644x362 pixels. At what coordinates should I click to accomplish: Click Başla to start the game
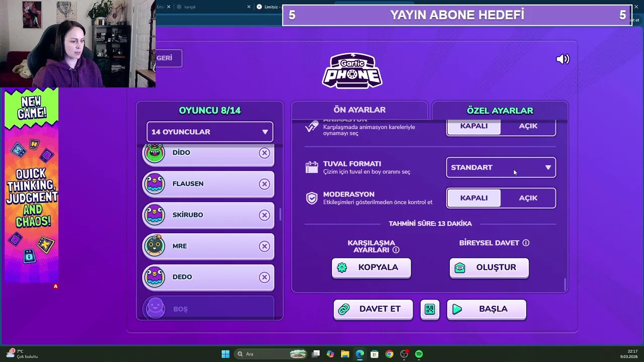tap(487, 309)
